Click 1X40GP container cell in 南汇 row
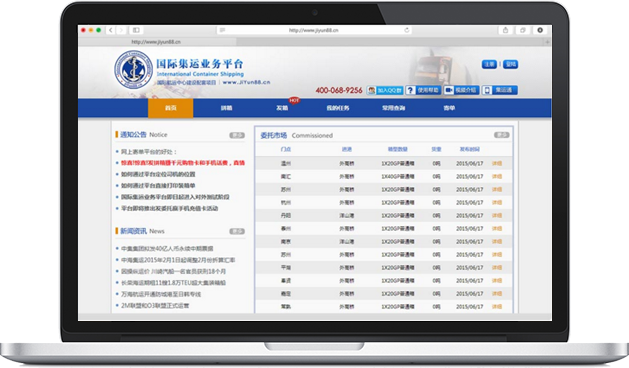The height and width of the screenshot is (368, 629). (x=398, y=177)
